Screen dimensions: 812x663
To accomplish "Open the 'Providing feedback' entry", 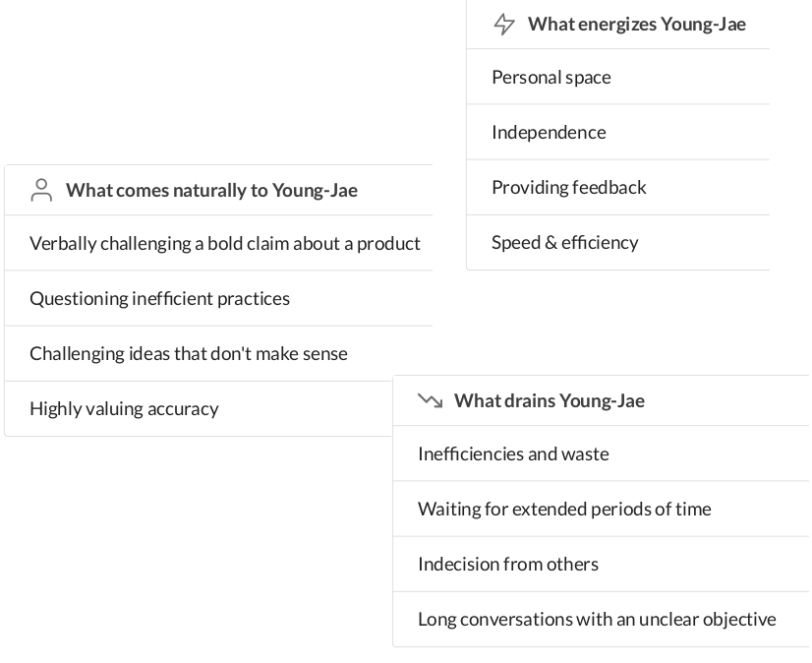I will pyautogui.click(x=617, y=187).
